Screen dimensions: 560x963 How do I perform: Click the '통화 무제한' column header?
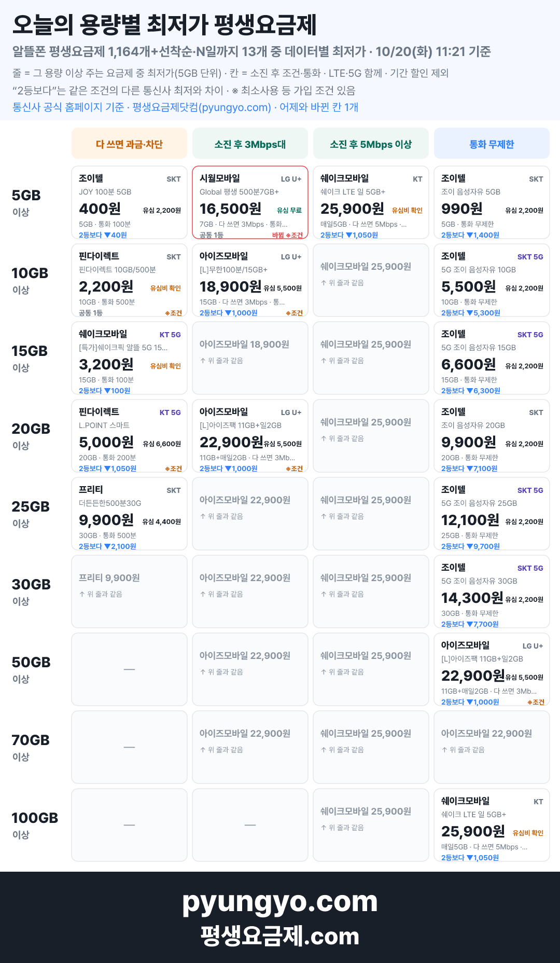492,144
